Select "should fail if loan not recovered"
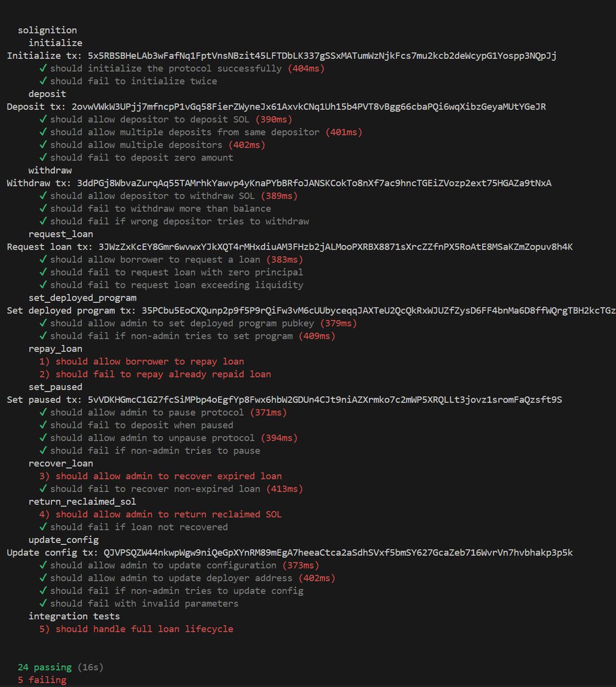 pyautogui.click(x=134, y=527)
